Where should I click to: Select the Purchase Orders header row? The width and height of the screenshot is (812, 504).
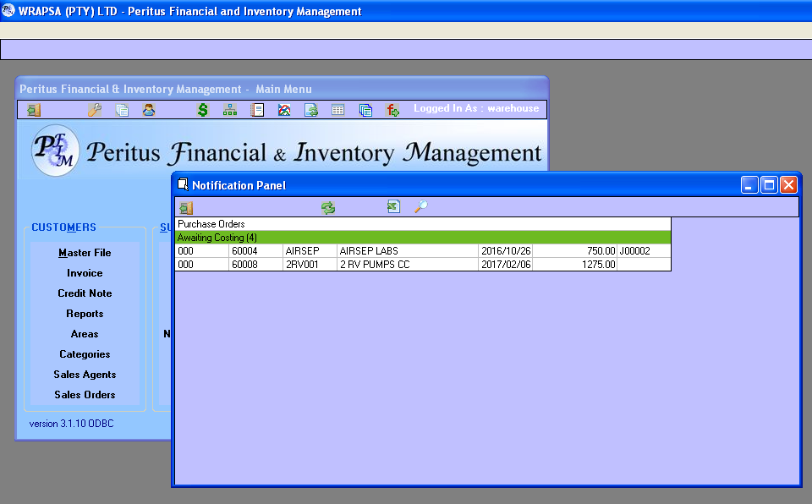pyautogui.click(x=423, y=224)
